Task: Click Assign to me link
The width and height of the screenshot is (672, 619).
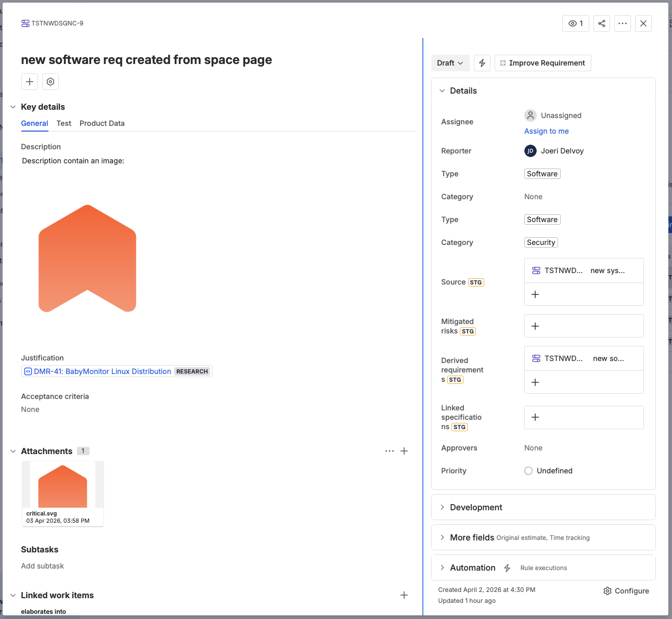Action: coord(547,131)
